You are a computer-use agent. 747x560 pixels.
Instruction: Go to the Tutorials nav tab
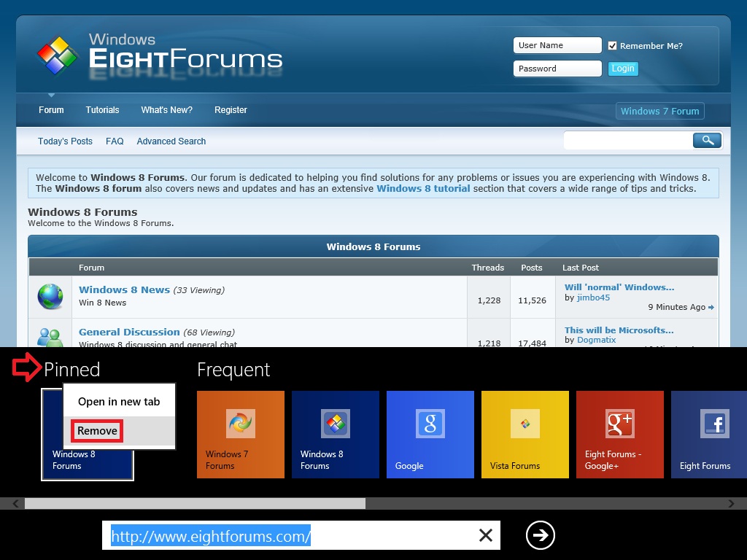pos(102,110)
